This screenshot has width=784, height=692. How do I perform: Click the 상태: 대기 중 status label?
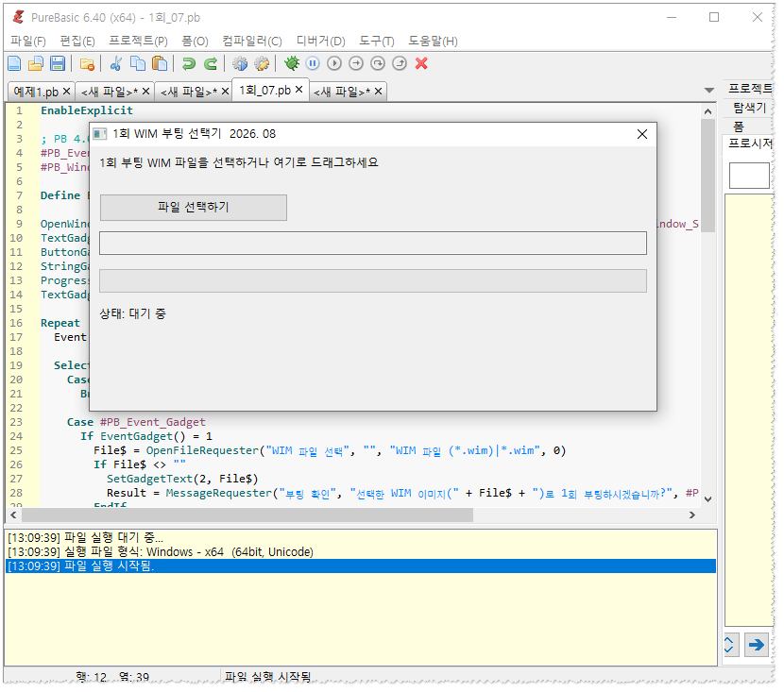[x=132, y=313]
